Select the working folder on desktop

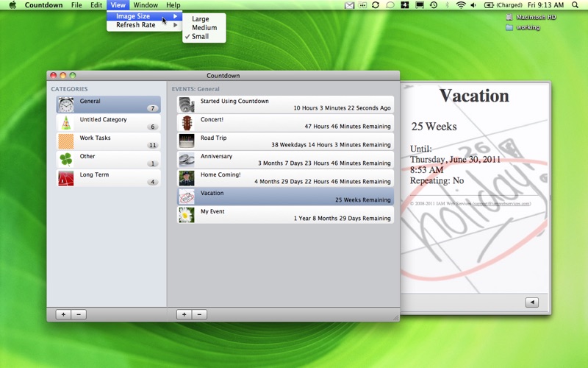523,27
